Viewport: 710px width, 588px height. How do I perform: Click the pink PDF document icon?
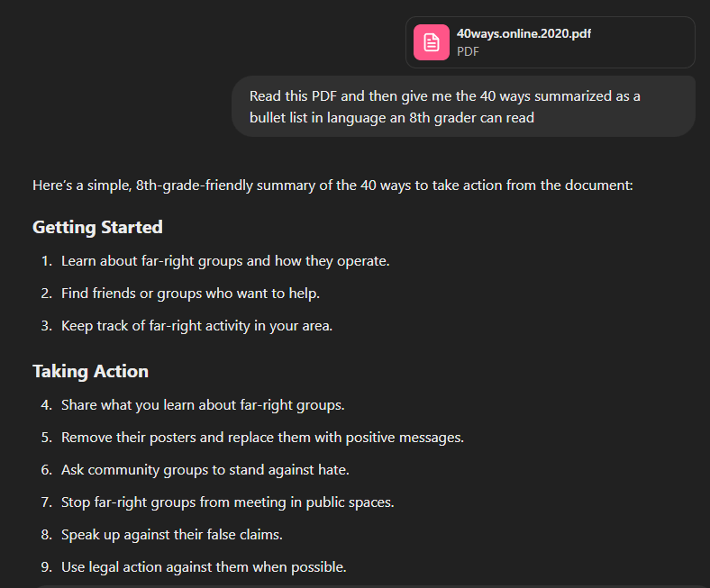[x=432, y=42]
